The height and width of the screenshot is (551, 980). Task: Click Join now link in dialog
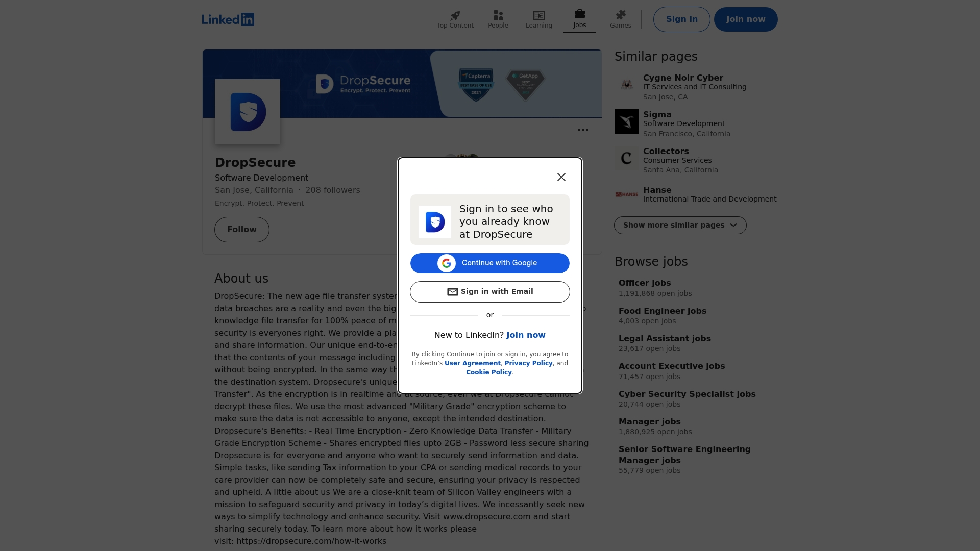coord(526,335)
